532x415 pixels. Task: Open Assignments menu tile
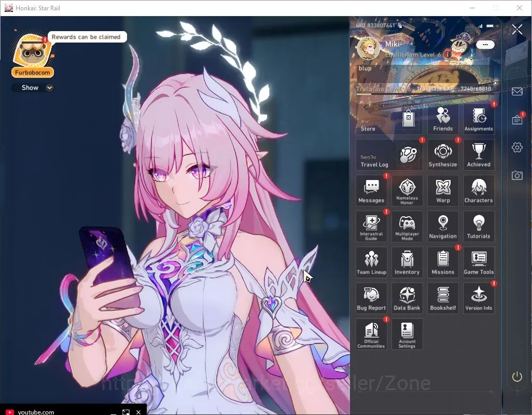click(479, 119)
